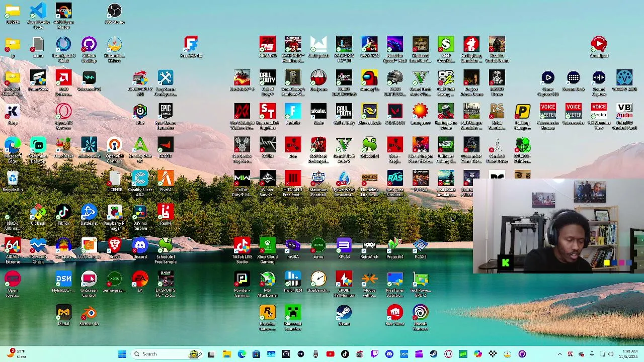644x362 pixels.
Task: Open the NBA 2K25 game icon
Action: click(x=267, y=47)
